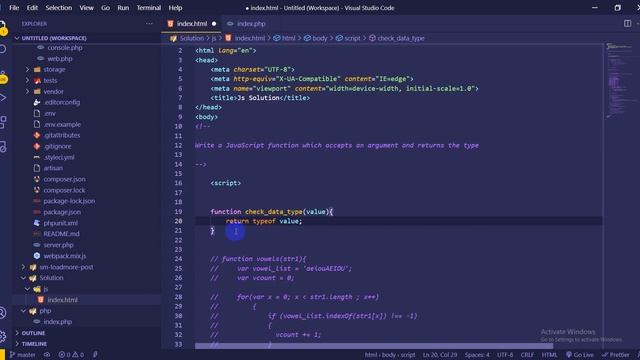
Task: Change indentation via Spaces: 4
Action: 477,355
